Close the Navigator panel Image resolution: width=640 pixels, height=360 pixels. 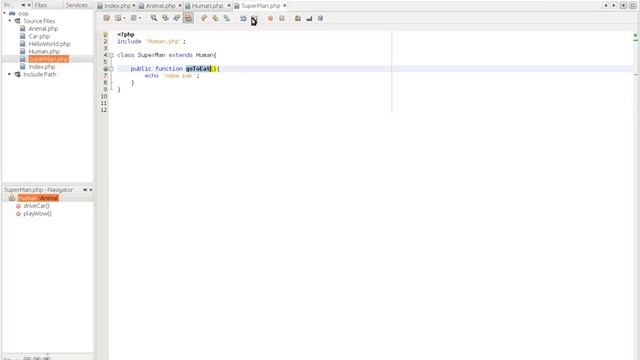pos(91,190)
